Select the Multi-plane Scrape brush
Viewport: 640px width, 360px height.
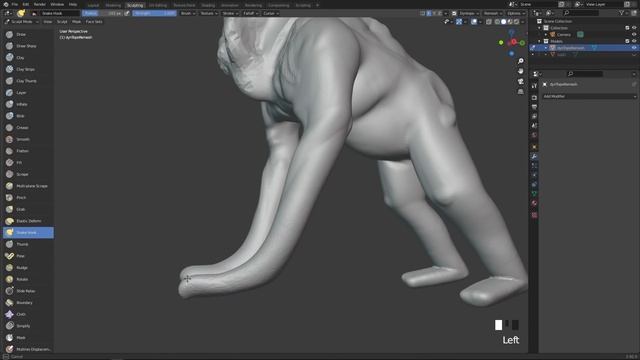click(x=28, y=186)
